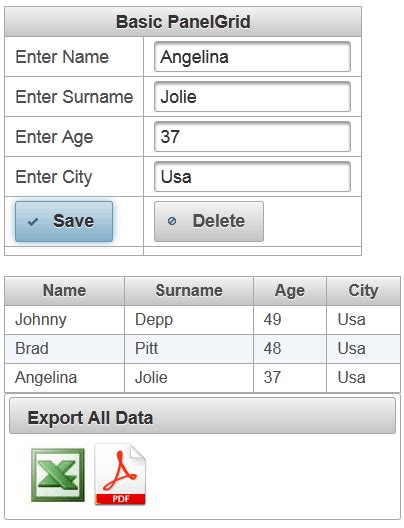Click the checkmark icon on Save
Screen dimensions: 404x528
pyautogui.click(x=33, y=222)
